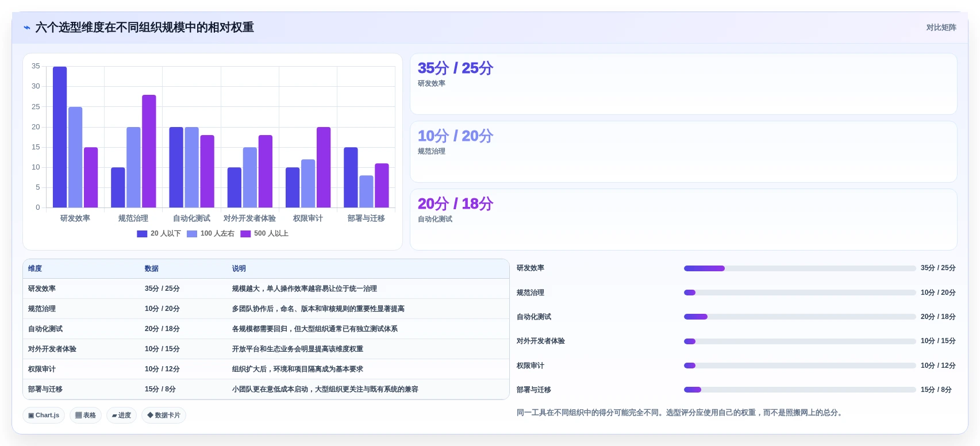
Task: Click the 部署与迁移 progress bar
Action: point(800,390)
